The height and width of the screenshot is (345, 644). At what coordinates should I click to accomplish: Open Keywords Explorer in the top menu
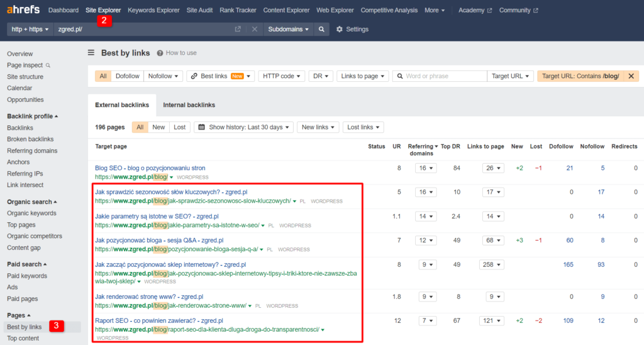(x=153, y=10)
